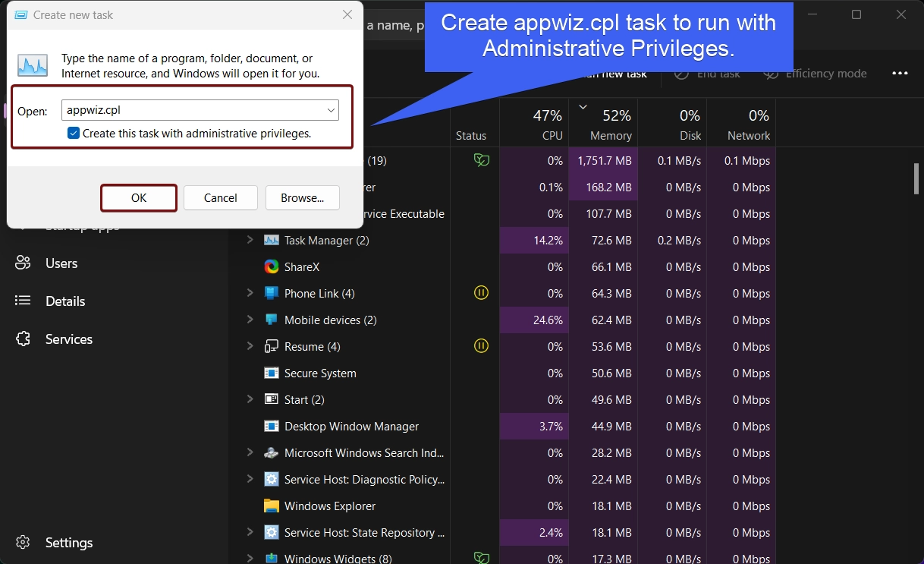
Task: Sort by the Disk column header
Action: (x=672, y=123)
